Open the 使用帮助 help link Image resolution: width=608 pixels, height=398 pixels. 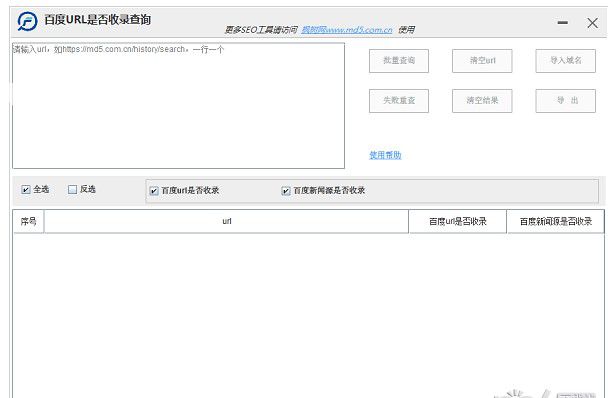click(x=385, y=155)
